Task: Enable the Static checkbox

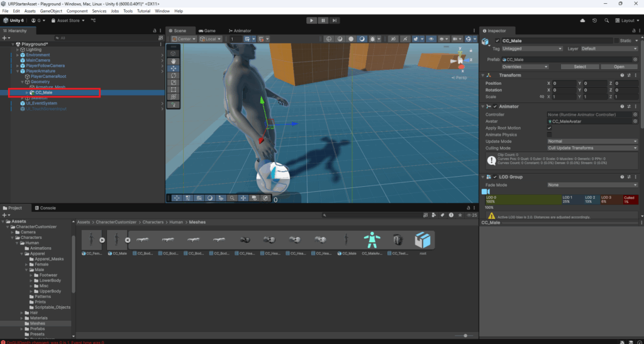Action: tap(616, 41)
